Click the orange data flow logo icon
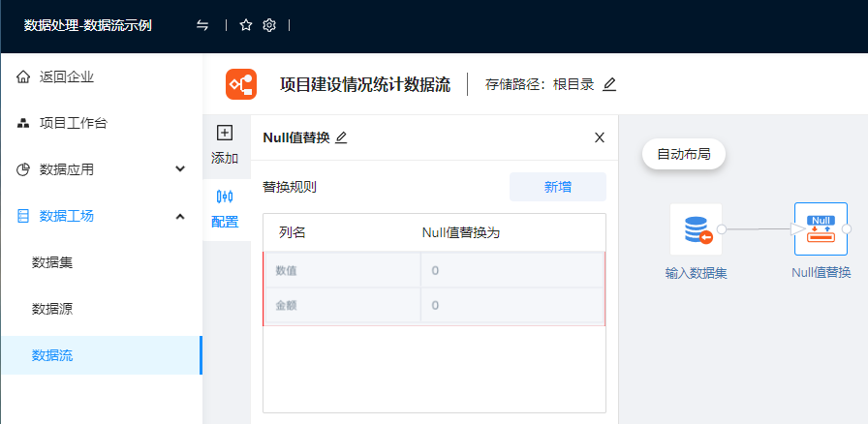This screenshot has width=868, height=424. pyautogui.click(x=240, y=84)
